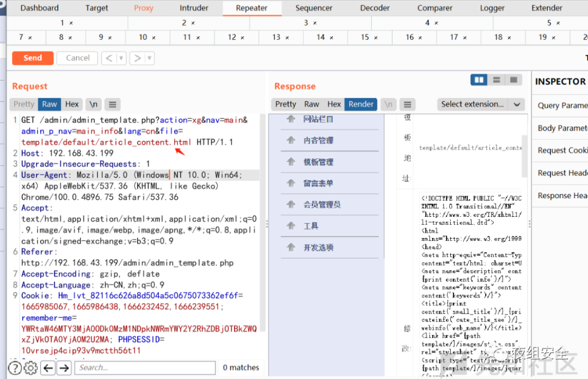The image size is (588, 379).
Task: Send the request with Send button
Action: [33, 58]
